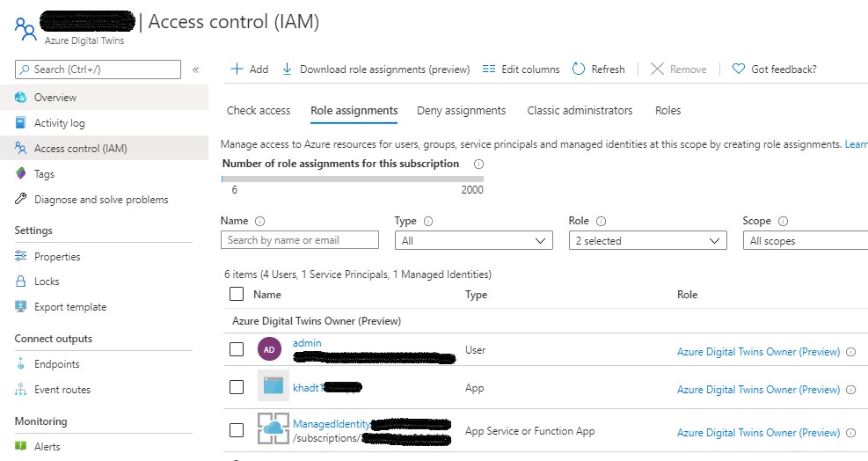Open the Type filter dropdown showing All

point(474,240)
